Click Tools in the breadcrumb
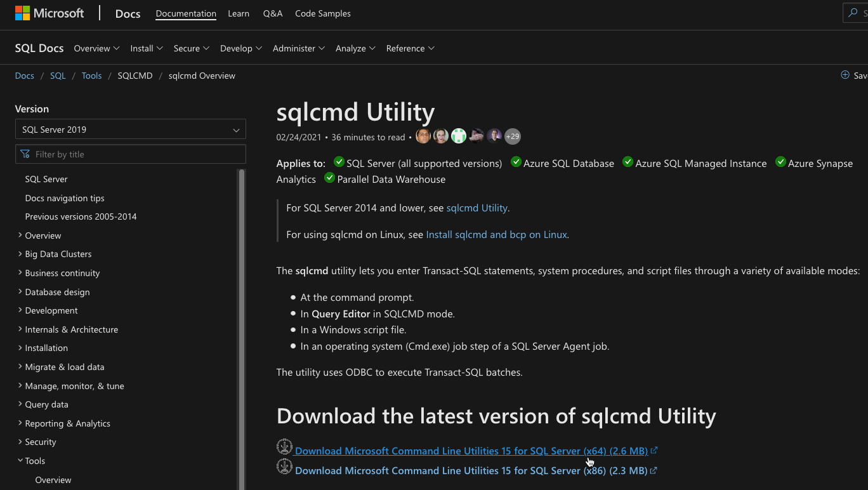Viewport: 868px width, 490px height. pos(91,76)
